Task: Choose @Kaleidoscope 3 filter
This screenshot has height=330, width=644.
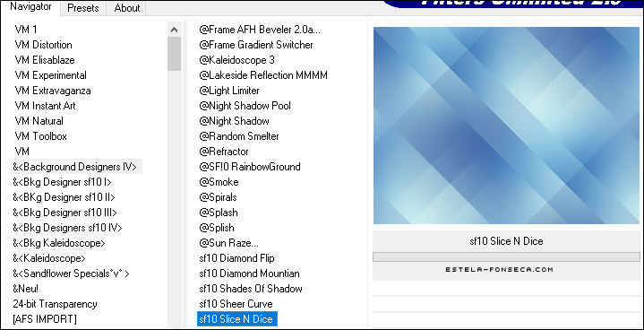Action: tap(236, 59)
